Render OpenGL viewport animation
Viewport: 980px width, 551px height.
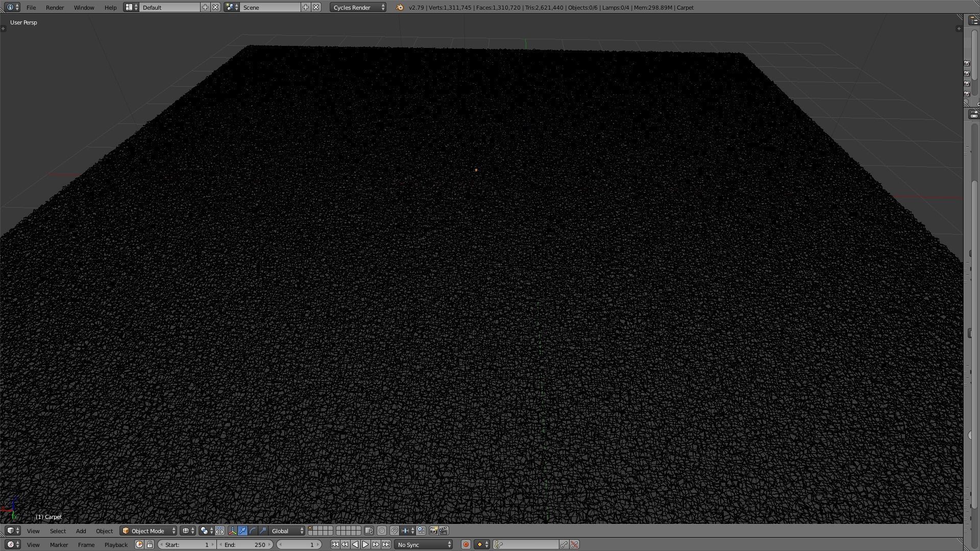[444, 531]
